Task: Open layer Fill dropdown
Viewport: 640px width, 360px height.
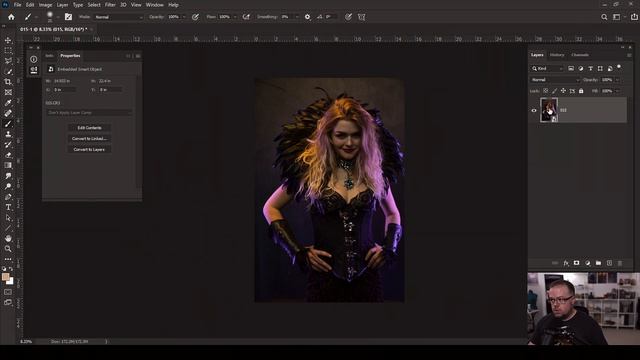Action: (618, 91)
